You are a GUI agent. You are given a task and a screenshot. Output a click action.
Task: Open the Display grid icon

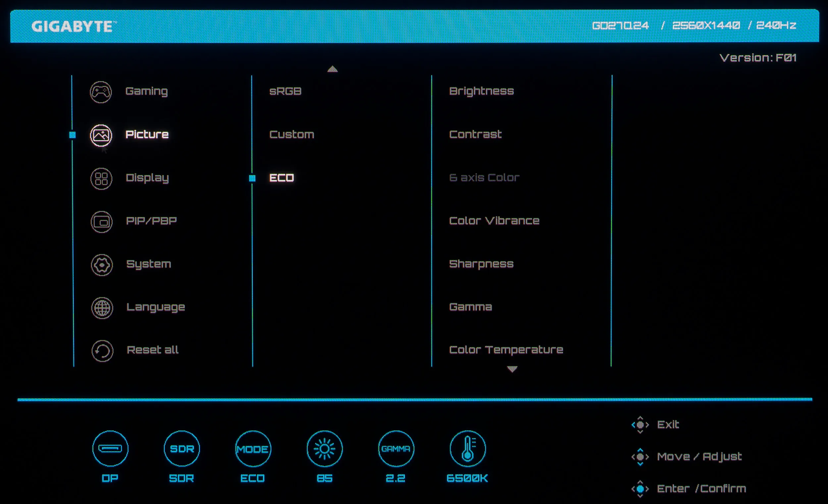pos(101,178)
